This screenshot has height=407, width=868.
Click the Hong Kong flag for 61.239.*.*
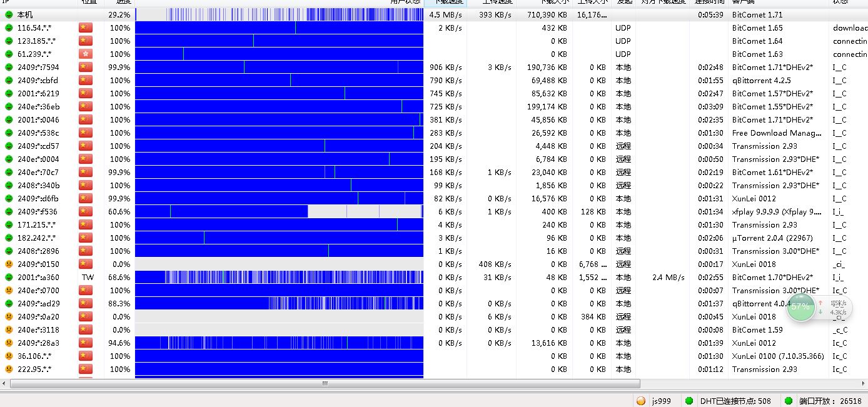point(86,54)
